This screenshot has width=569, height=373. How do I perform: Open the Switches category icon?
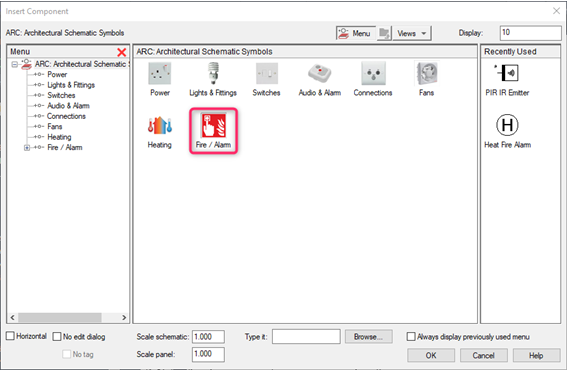tap(267, 74)
